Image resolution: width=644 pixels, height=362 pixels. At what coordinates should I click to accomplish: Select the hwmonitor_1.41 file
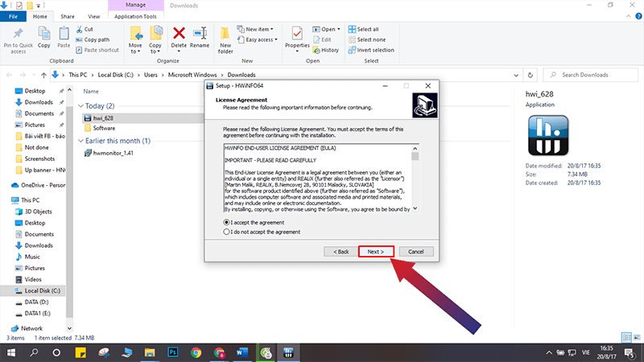(x=109, y=153)
